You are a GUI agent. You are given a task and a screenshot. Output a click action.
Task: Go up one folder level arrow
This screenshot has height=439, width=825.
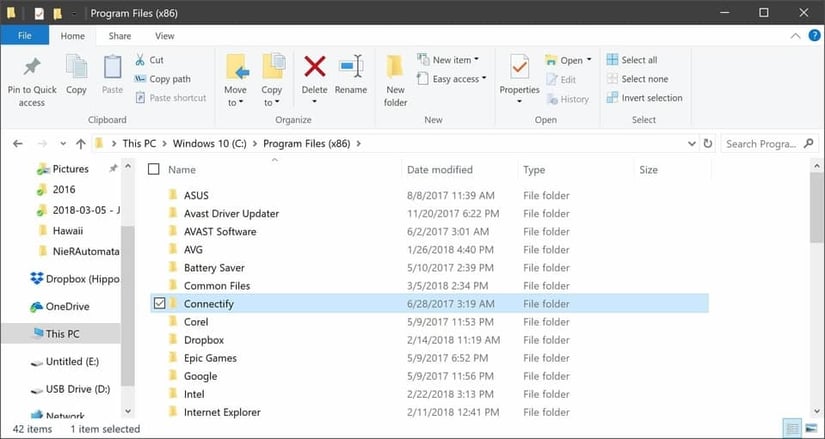81,144
